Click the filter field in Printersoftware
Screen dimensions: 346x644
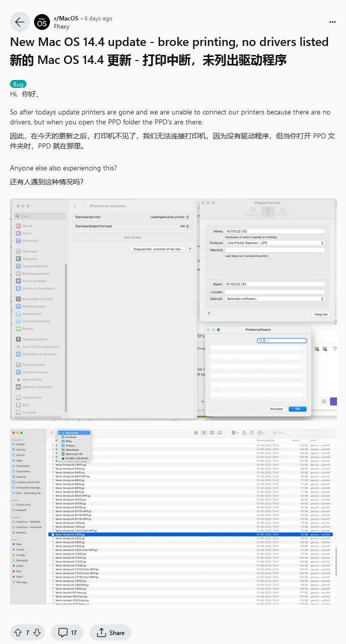pos(282,341)
